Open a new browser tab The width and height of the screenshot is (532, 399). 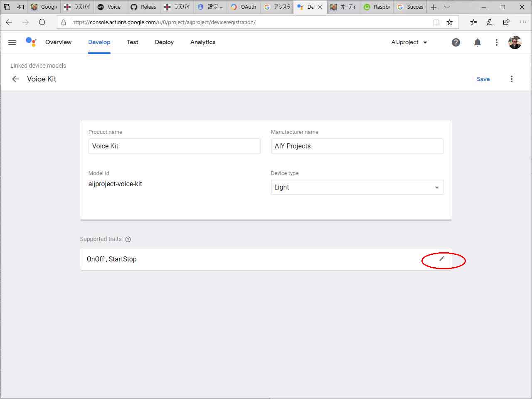pos(433,7)
